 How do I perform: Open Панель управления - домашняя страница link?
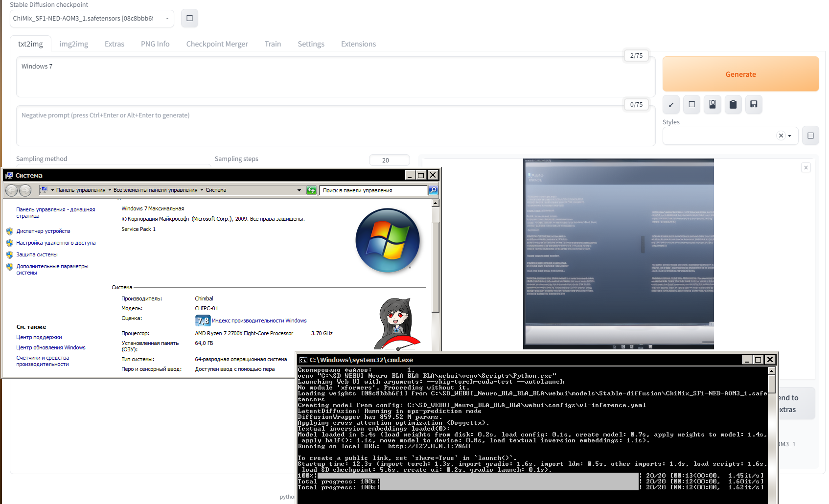[56, 213]
